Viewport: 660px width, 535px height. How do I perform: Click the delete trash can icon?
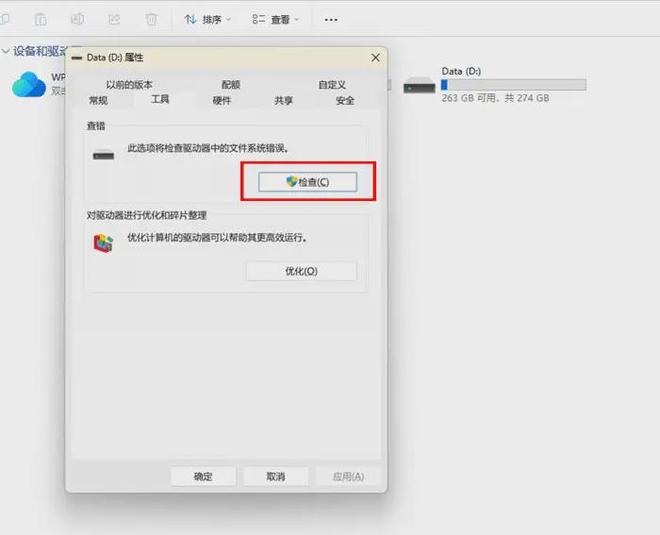point(151,19)
